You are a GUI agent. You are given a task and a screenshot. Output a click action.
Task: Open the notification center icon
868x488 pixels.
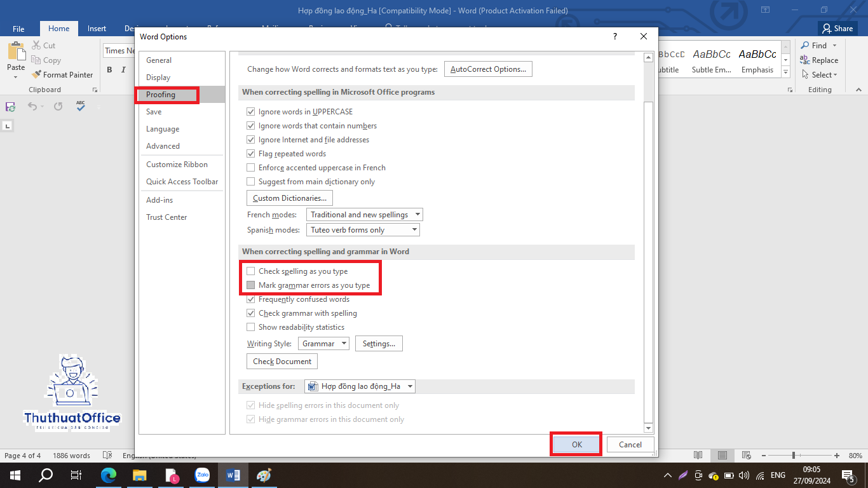pyautogui.click(x=848, y=475)
